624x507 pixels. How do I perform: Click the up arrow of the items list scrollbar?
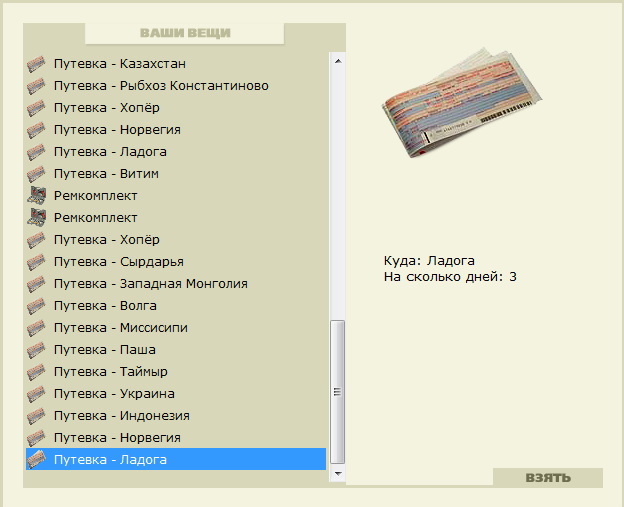338,61
